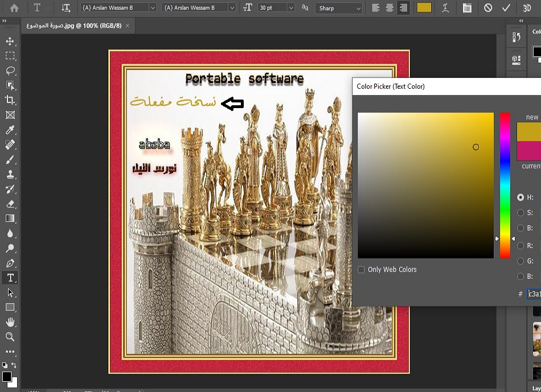This screenshot has height=392, width=541.
Task: Click the text color swatch in options bar
Action: 424,8
